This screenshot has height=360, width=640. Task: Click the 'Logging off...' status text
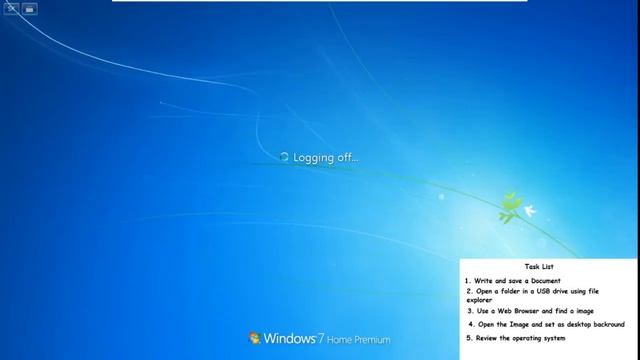click(326, 158)
